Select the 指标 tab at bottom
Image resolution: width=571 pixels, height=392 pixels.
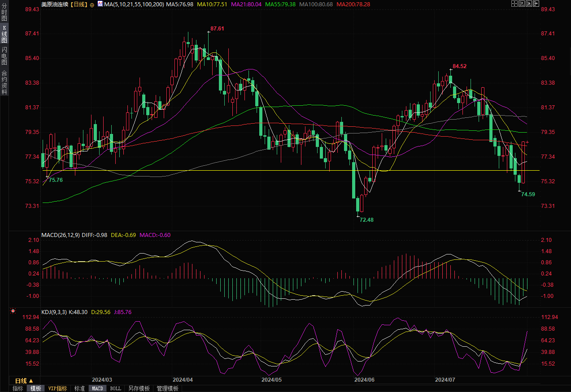point(17,388)
